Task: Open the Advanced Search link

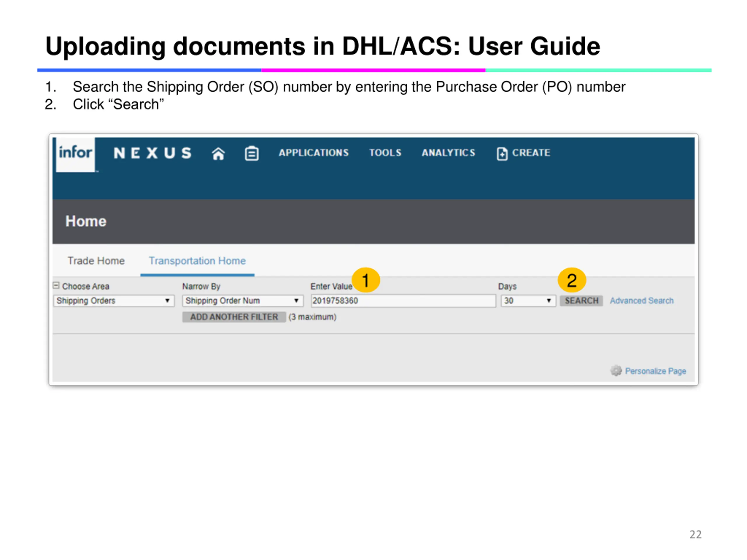Action: [x=641, y=300]
